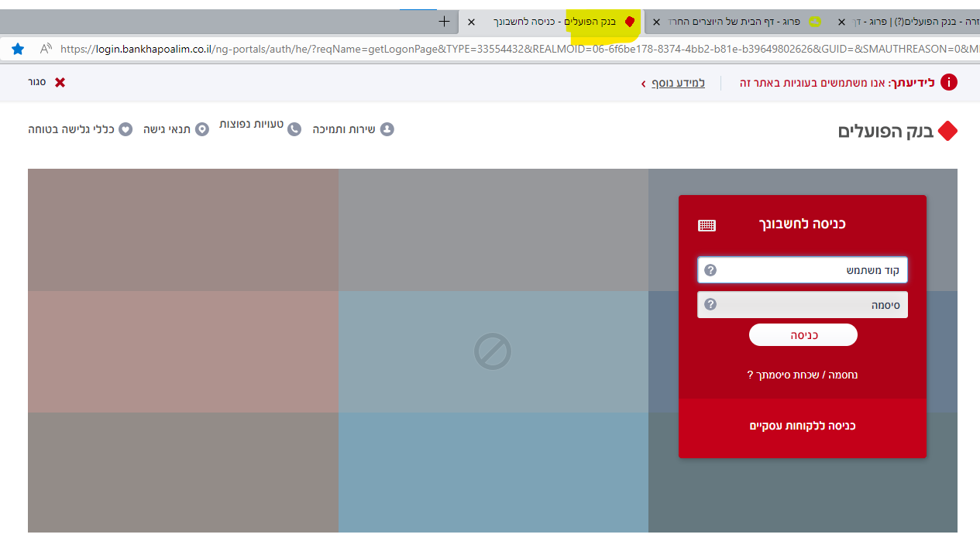
Task: Switch to the פרוג - דף הבית של היוצרים tab
Action: pos(738,22)
